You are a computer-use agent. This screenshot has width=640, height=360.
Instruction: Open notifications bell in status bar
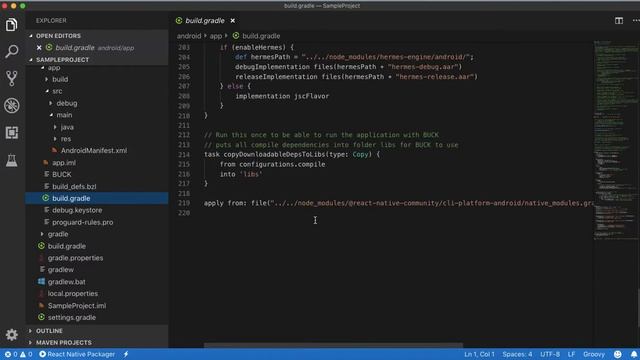click(x=633, y=354)
